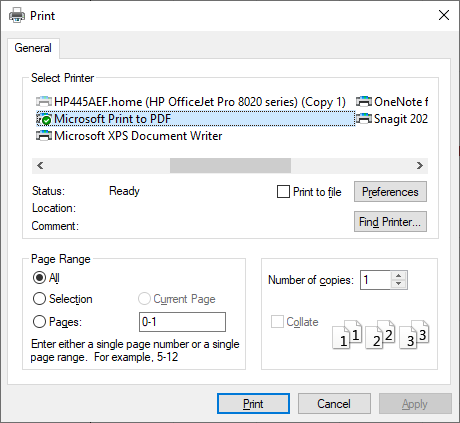460x423 pixels.
Task: Select the HP OfficeJet Pro 8020 printer icon
Action: tap(44, 101)
